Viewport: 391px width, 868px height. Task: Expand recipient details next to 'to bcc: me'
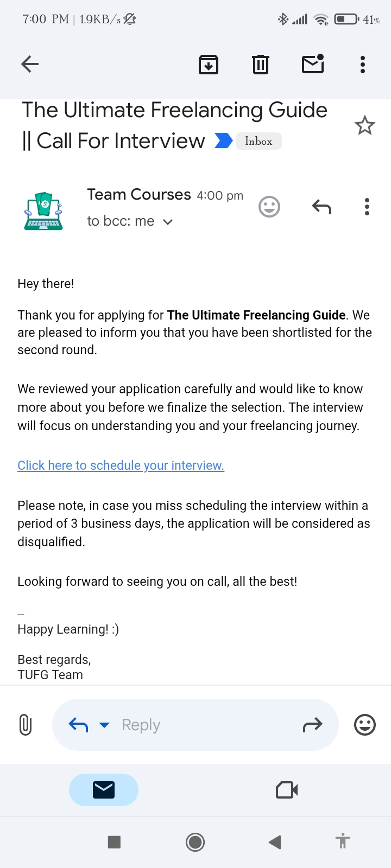168,222
